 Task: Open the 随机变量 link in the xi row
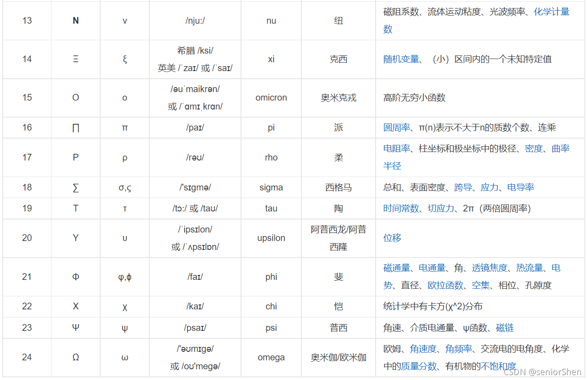pos(401,59)
